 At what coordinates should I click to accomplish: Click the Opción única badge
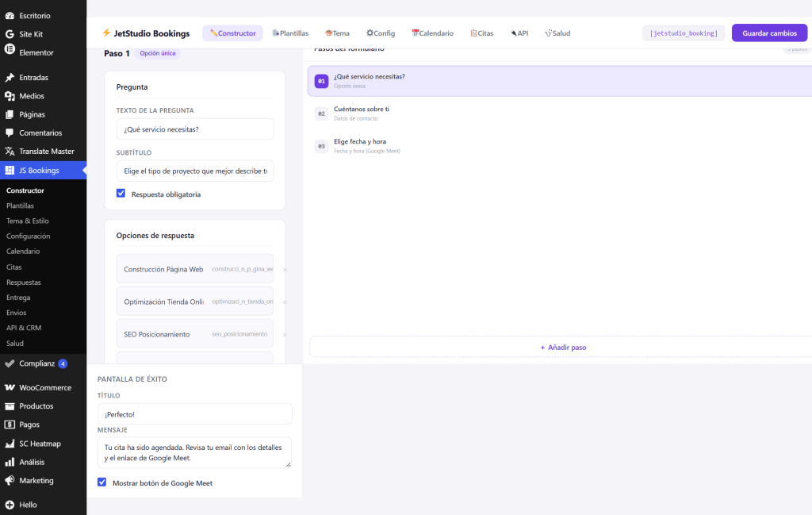pos(158,53)
